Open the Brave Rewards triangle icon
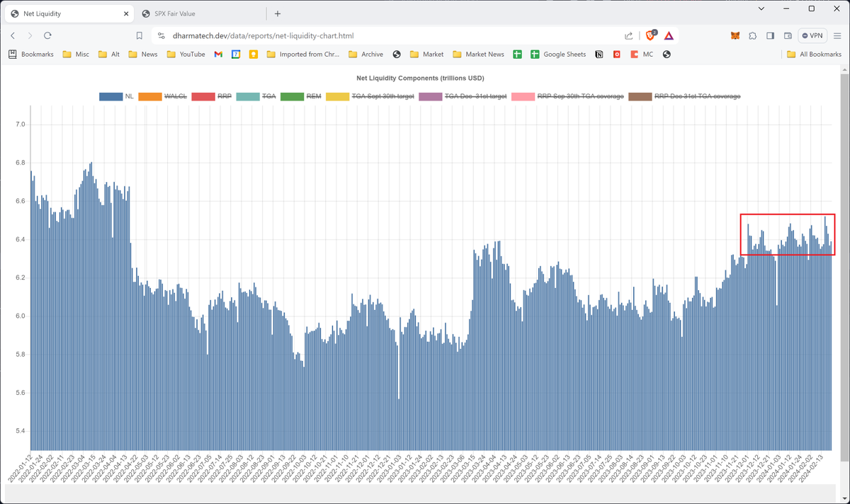The width and height of the screenshot is (850, 504). coord(668,35)
